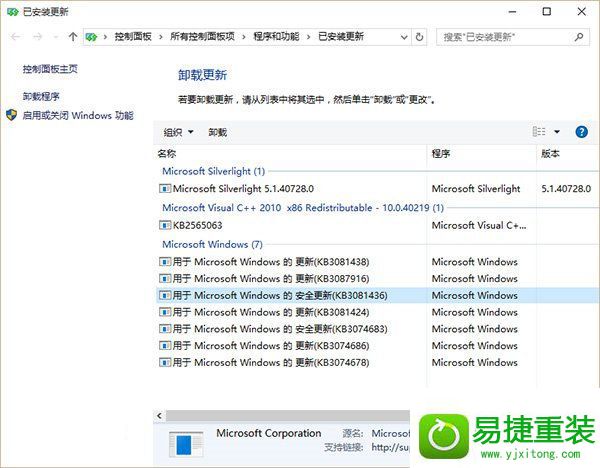600x468 pixels.
Task: Click the Back navigation arrow
Action: pyautogui.click(x=16, y=37)
